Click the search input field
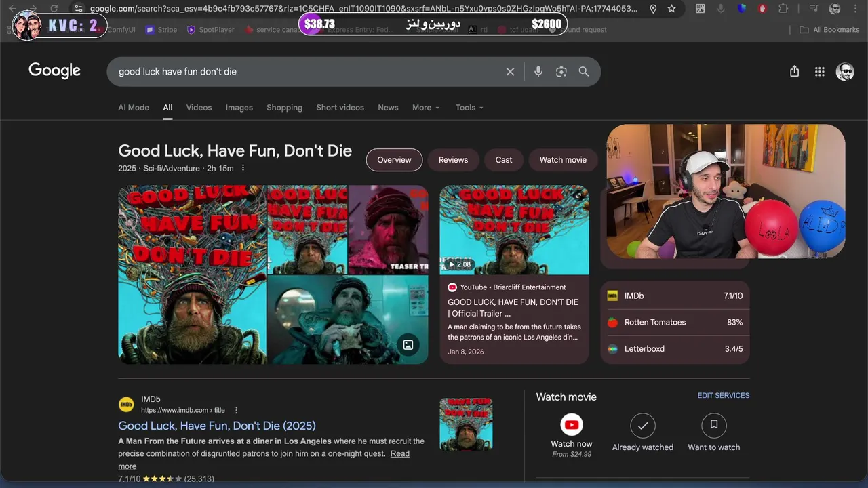 [x=309, y=72]
